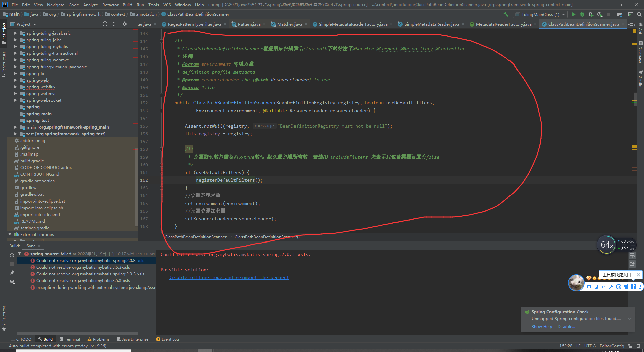Open the Structure tool window sidebar button
Viewport: 644px width, 352px height.
click(4, 64)
